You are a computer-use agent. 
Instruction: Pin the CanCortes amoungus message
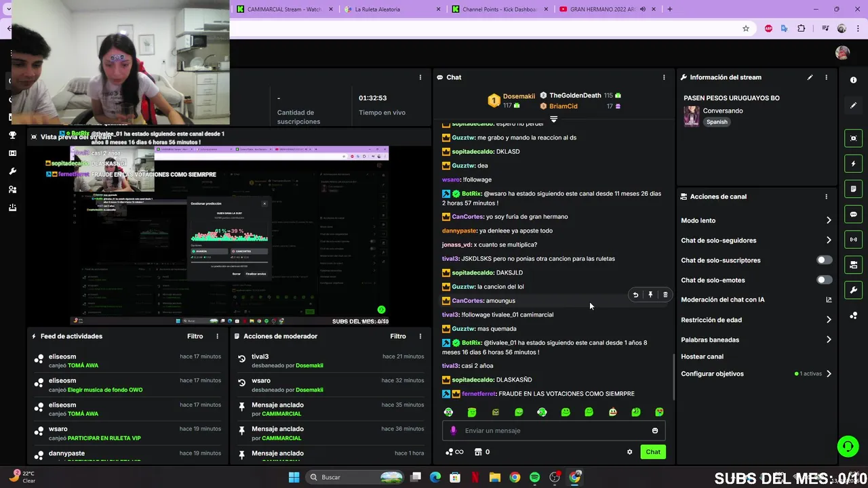click(x=650, y=295)
